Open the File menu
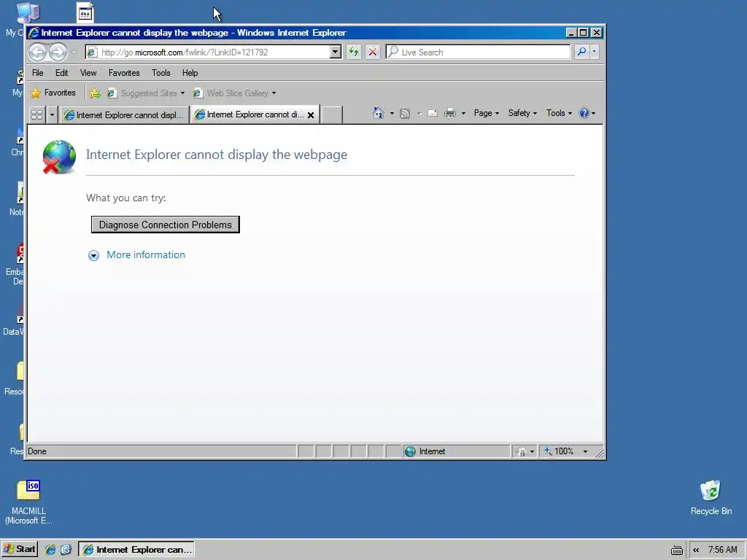This screenshot has height=560, width=747. 38,73
